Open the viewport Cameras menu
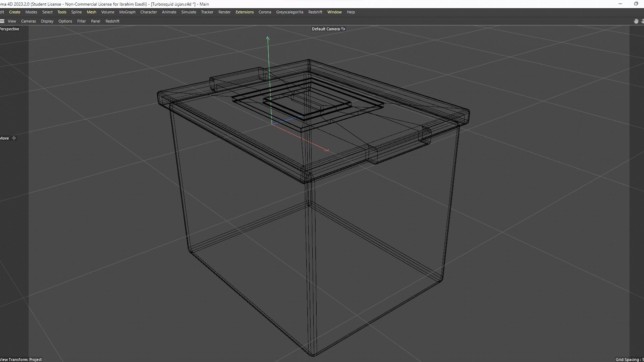 click(x=29, y=21)
